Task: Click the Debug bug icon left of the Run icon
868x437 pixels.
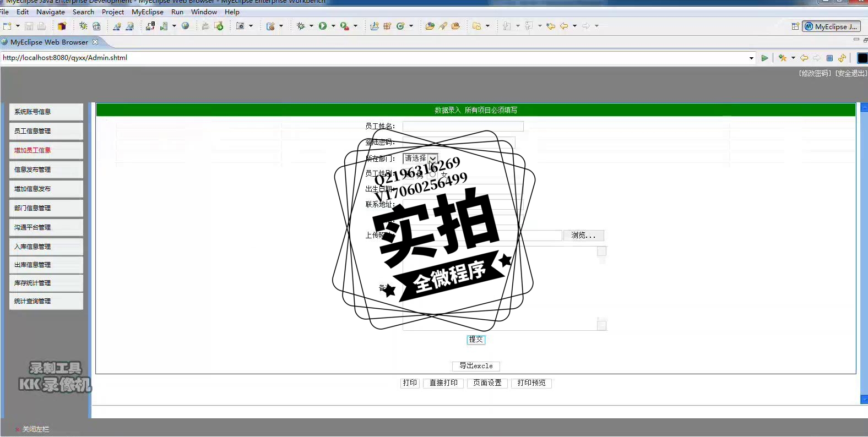Action: point(301,26)
